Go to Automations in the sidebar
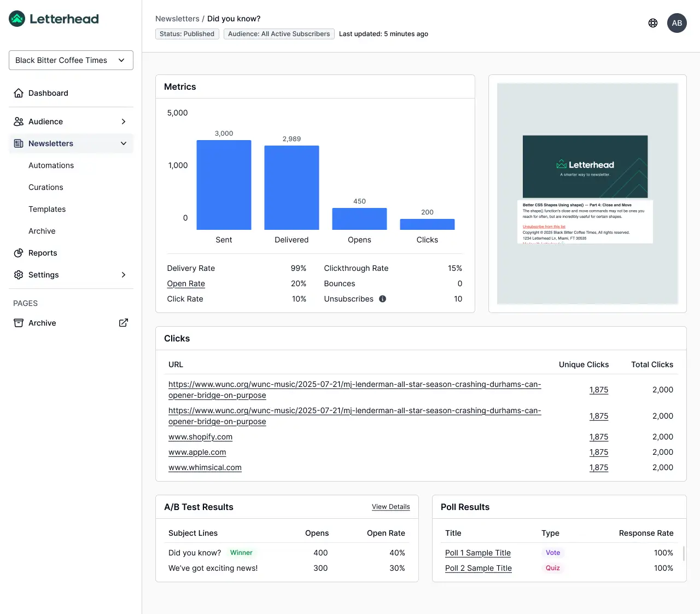The height and width of the screenshot is (614, 700). click(51, 165)
